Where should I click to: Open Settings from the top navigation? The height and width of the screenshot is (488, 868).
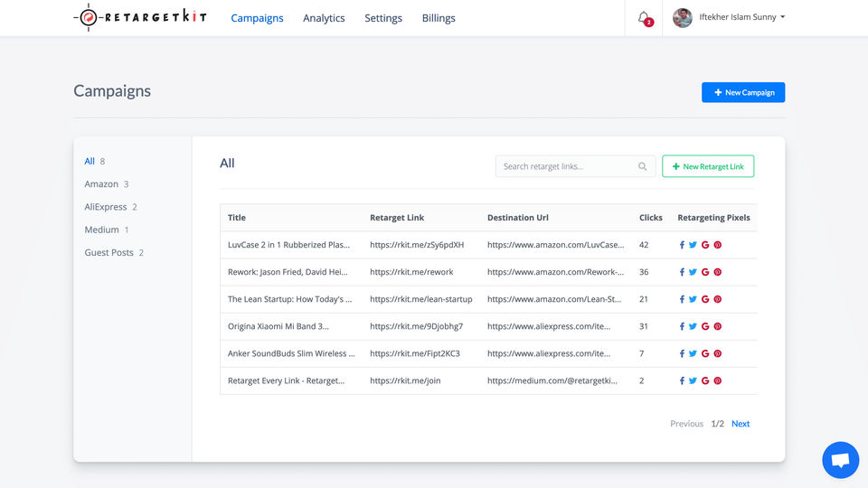point(383,18)
